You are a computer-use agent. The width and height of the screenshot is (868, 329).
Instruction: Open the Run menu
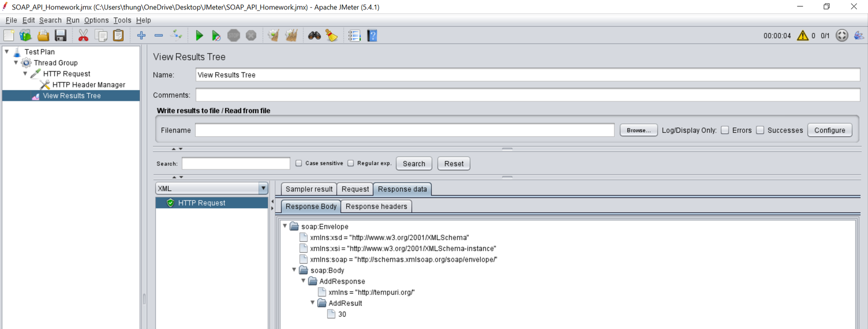coord(73,20)
